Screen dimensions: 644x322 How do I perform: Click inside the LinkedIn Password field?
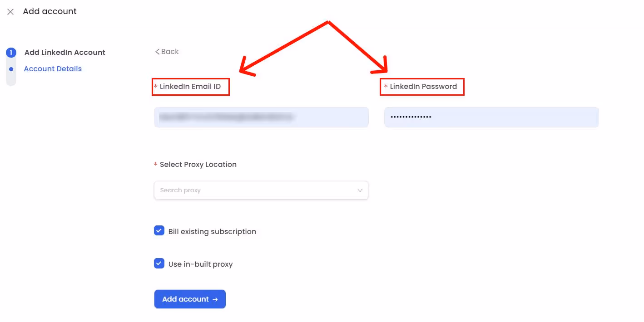(491, 117)
